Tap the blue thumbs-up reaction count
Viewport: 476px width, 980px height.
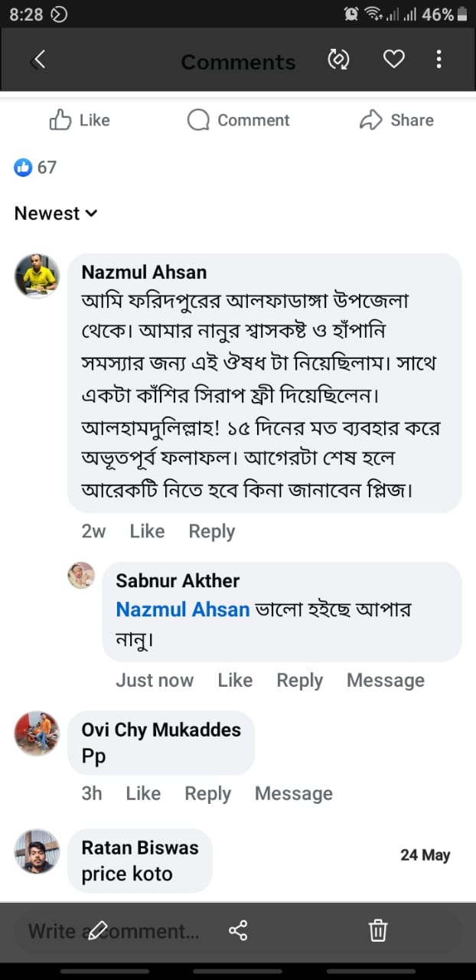(x=35, y=167)
